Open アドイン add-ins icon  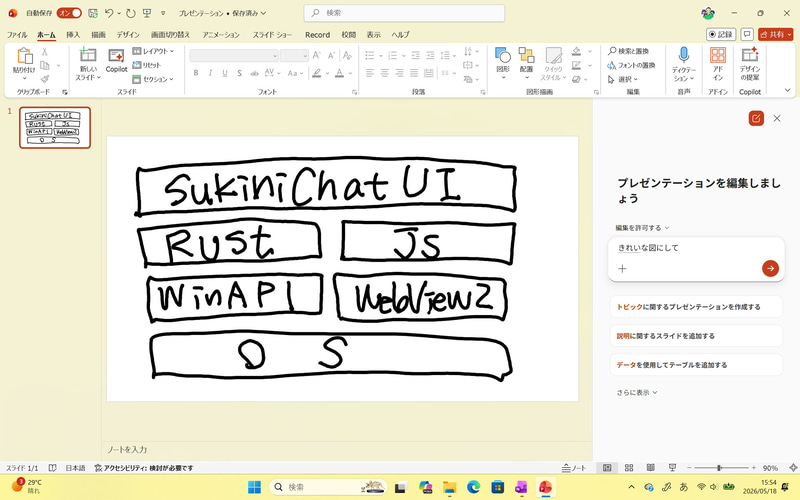click(718, 55)
